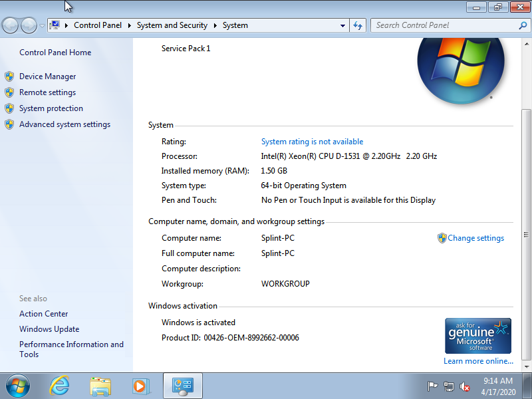Minimize the System window
Screen dimensions: 532x399
pos(477,7)
